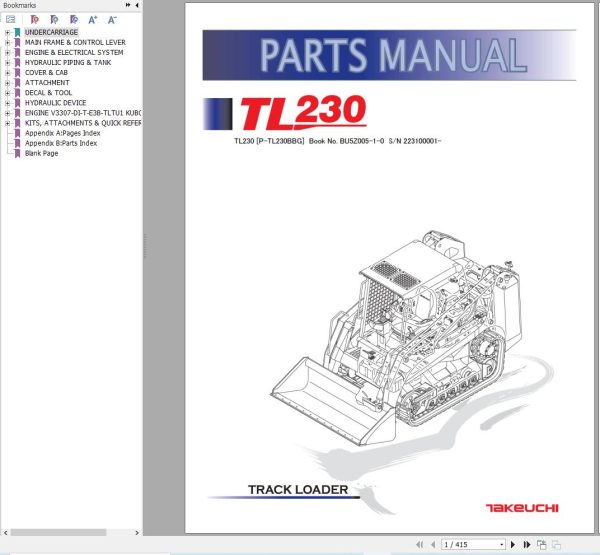
Task: Expand the HYDRAULIC PIPING & TANK node
Action: click(7, 63)
